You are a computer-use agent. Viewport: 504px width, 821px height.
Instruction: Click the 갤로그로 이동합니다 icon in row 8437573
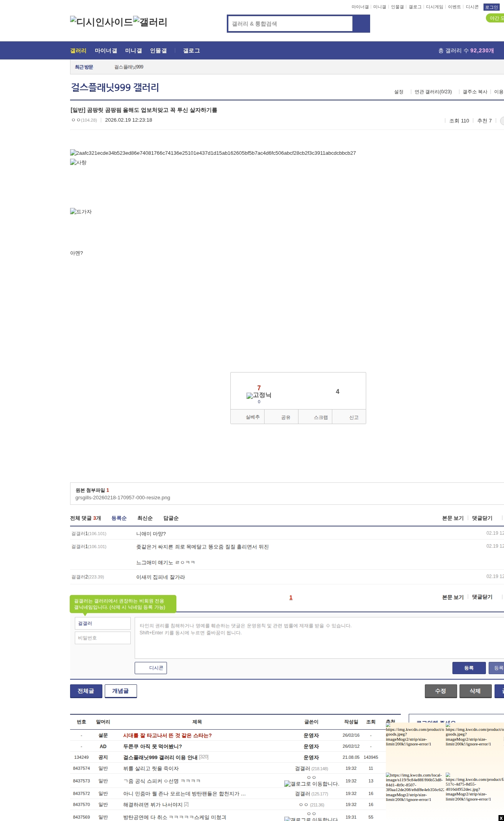311,784
